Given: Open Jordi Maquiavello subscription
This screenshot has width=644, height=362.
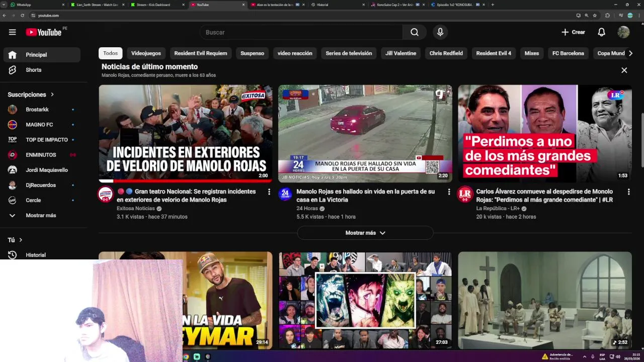Looking at the screenshot, I should click(x=42, y=170).
